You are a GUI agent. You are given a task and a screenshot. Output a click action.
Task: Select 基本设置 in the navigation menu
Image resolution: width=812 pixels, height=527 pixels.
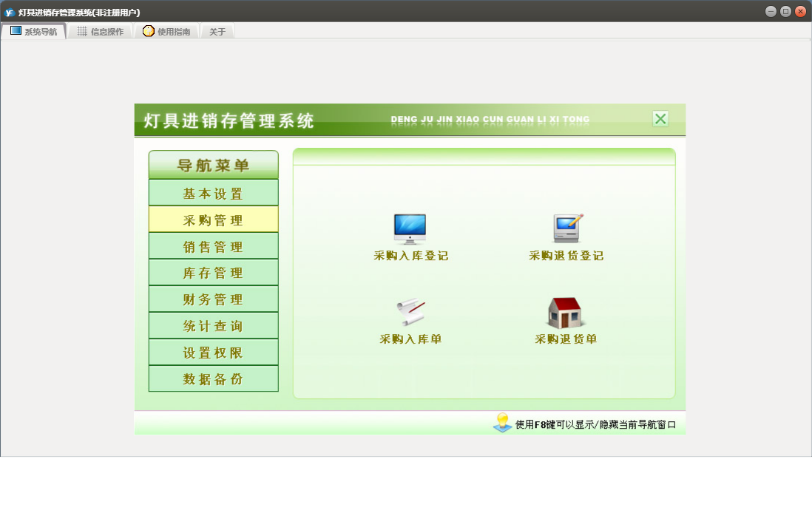point(214,193)
